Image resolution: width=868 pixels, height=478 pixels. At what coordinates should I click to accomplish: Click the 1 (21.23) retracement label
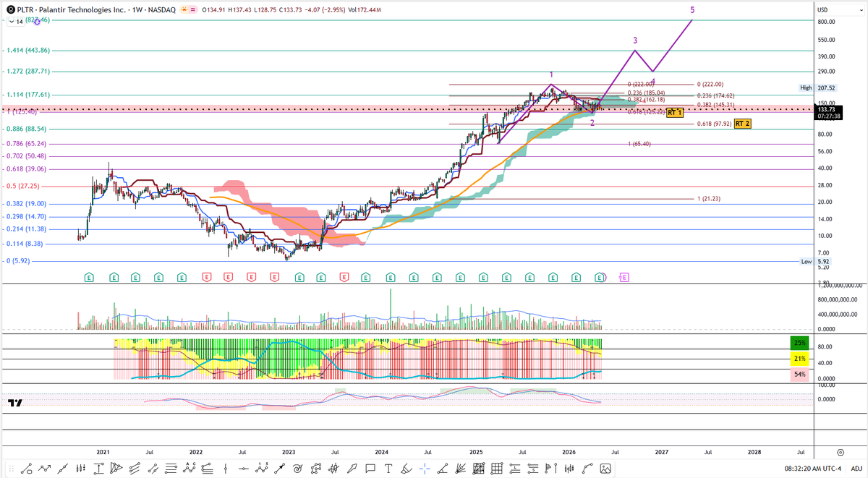(x=709, y=198)
